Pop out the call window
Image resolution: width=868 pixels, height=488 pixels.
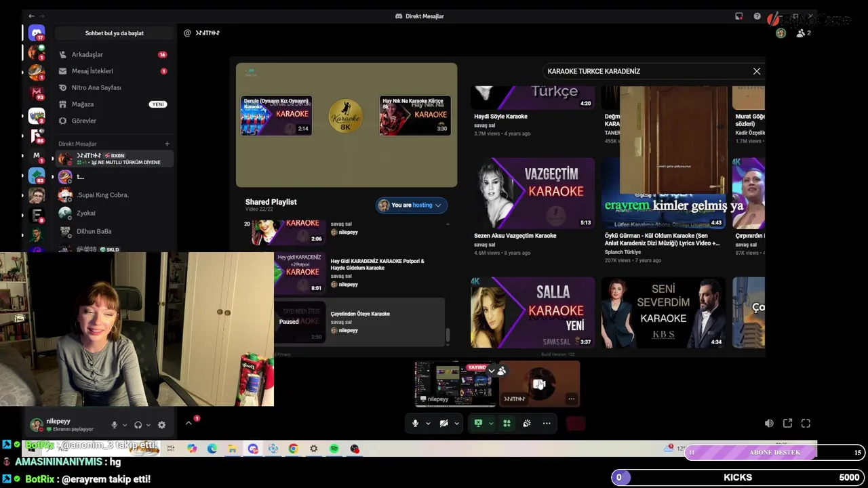(787, 424)
